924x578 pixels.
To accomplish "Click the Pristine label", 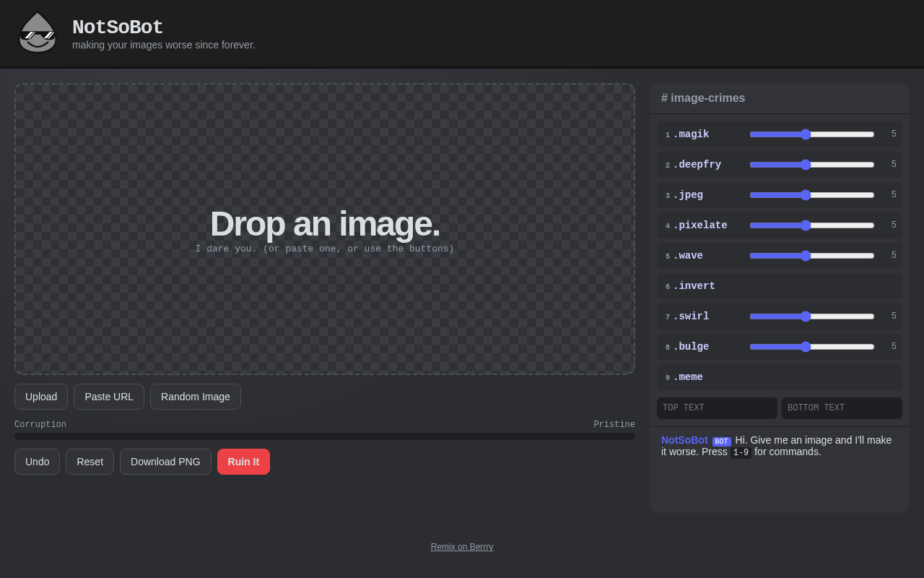I will coord(614,425).
